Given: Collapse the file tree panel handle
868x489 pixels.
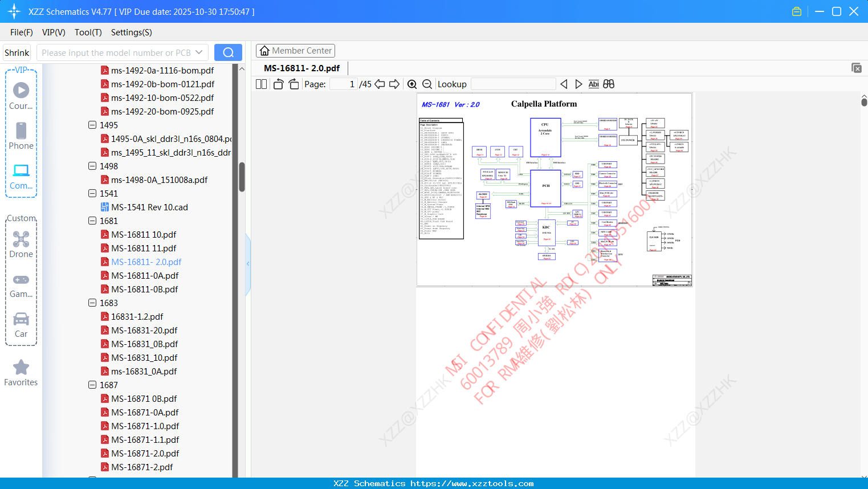Looking at the screenshot, I should tap(248, 263).
